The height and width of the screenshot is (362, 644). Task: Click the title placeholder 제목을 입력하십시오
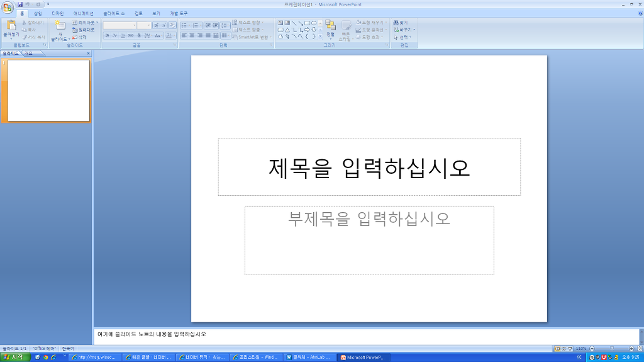(369, 167)
